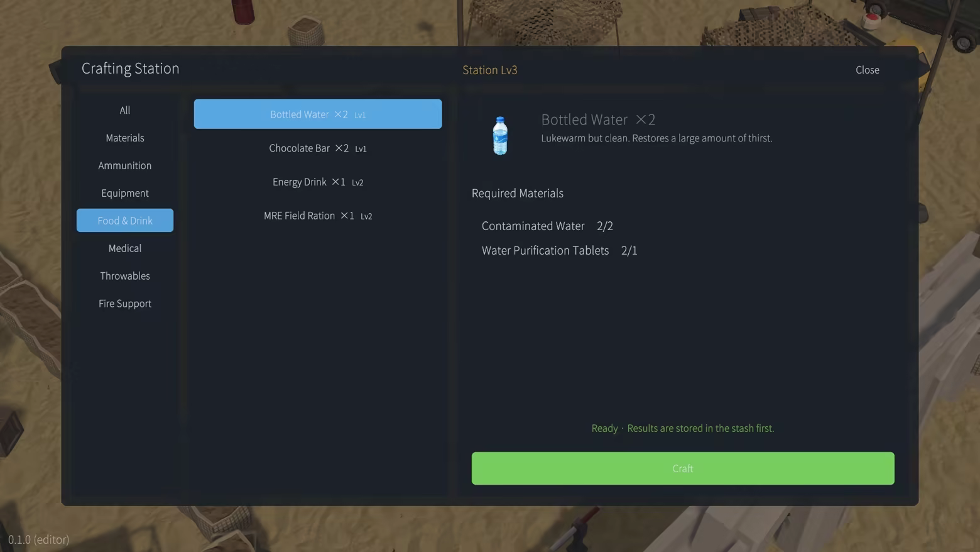Click the Bottled Water ×2 title
The height and width of the screenshot is (552, 980).
598,119
